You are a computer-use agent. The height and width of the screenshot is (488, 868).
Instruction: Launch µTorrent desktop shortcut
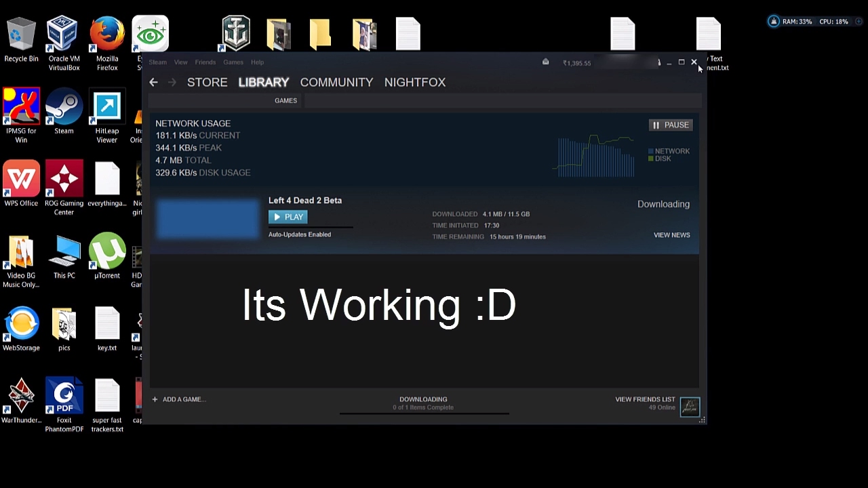[x=107, y=257]
